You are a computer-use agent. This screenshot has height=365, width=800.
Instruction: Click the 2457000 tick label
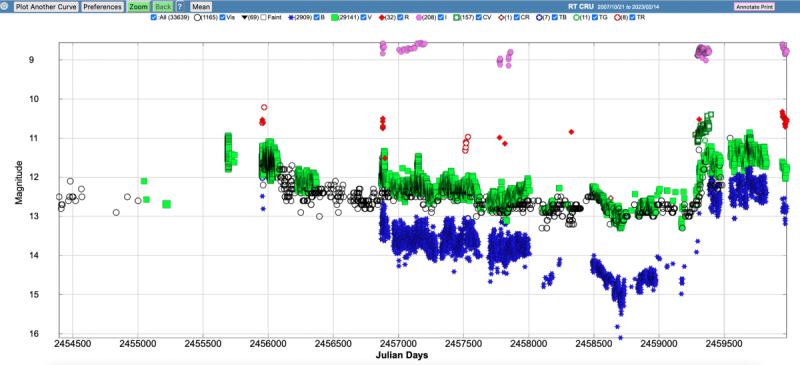click(x=398, y=344)
